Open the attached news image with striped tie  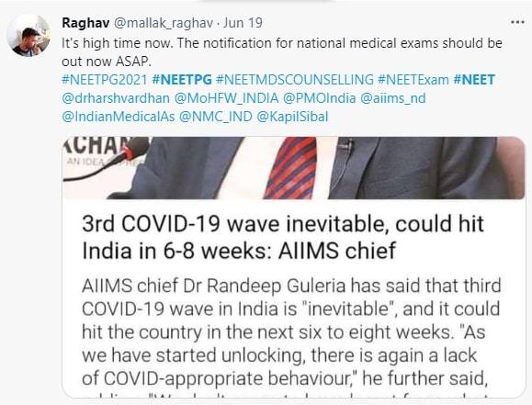point(294,168)
